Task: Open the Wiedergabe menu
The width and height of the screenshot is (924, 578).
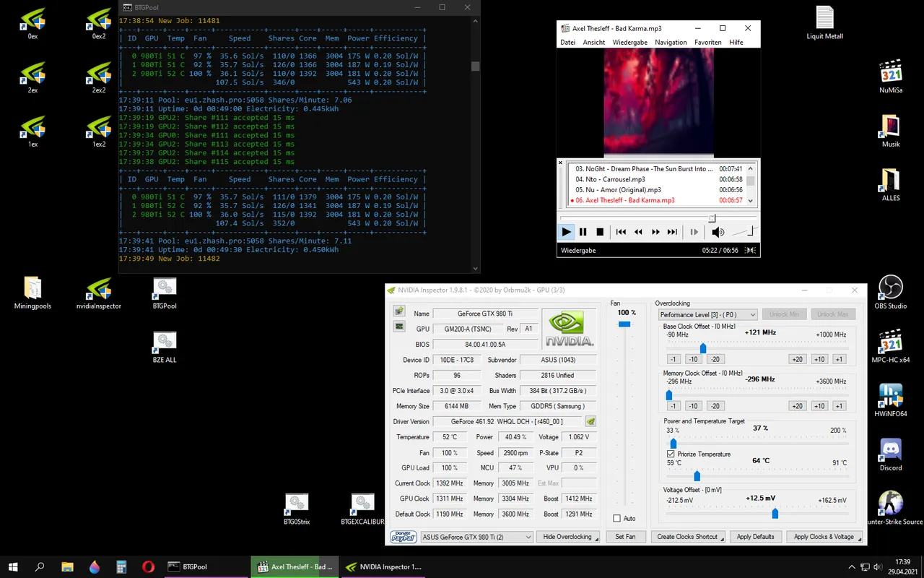Action: click(630, 43)
